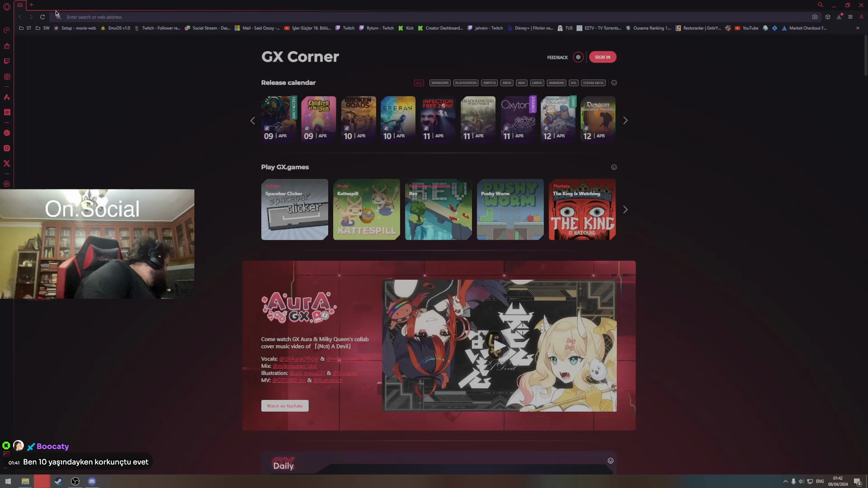Image resolution: width=868 pixels, height=488 pixels.
Task: Open the ST bookmarks folder
Action: click(x=25, y=28)
